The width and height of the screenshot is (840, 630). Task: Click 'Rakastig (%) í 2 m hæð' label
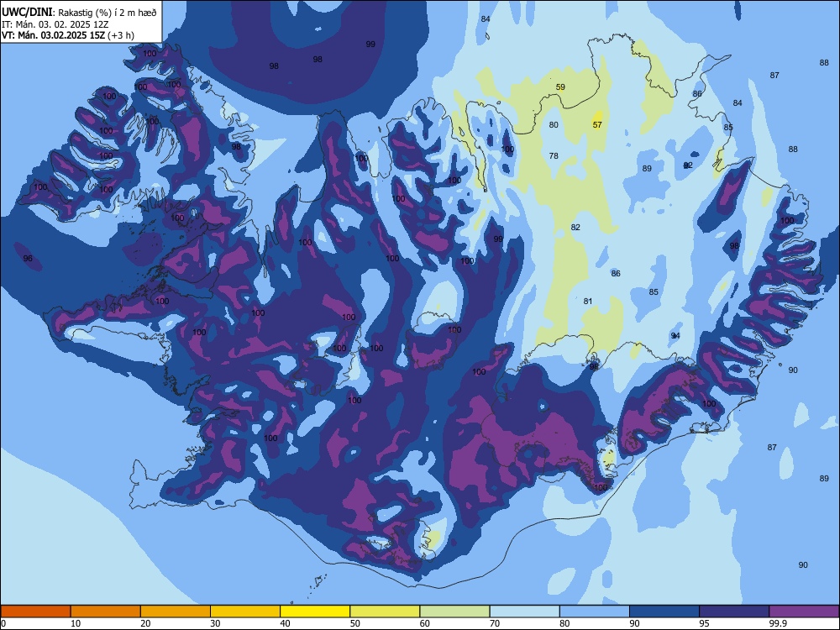pos(108,13)
